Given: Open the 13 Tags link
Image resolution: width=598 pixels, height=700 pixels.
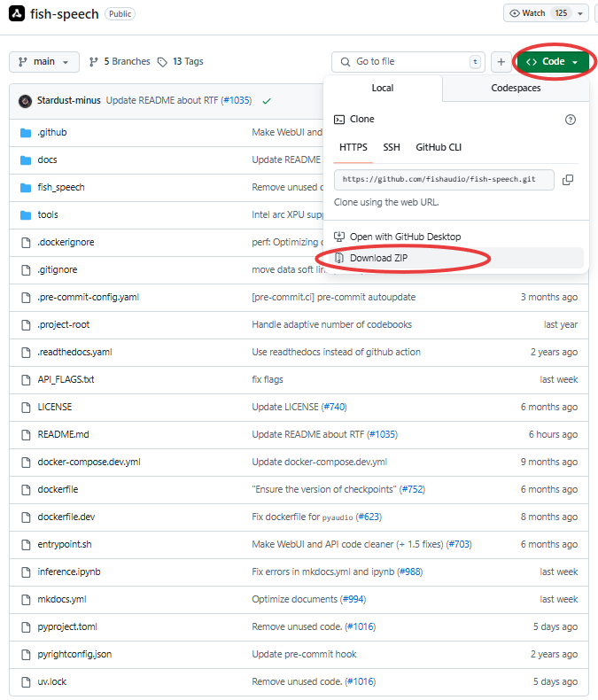Looking at the screenshot, I should point(181,62).
